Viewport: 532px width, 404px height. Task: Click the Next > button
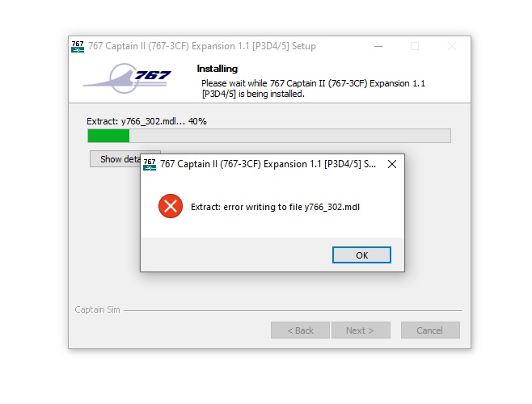(x=361, y=330)
